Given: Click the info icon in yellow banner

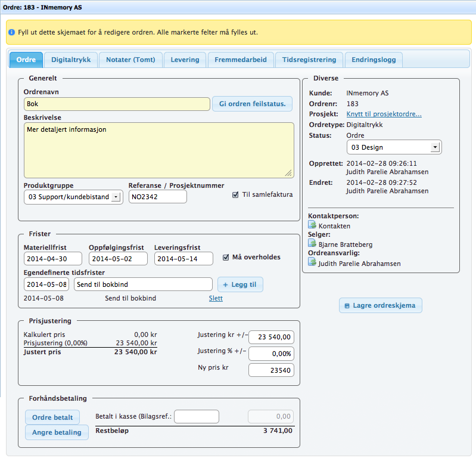Looking at the screenshot, I should (x=12, y=32).
